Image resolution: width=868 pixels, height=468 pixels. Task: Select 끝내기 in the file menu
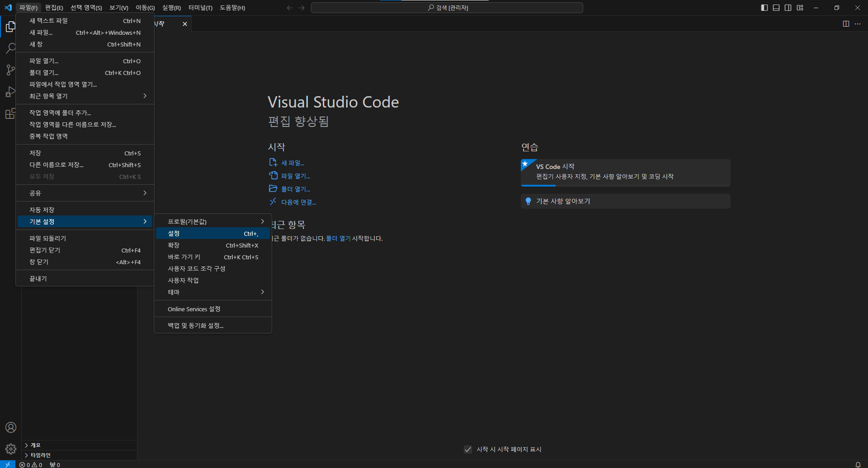click(x=85, y=279)
